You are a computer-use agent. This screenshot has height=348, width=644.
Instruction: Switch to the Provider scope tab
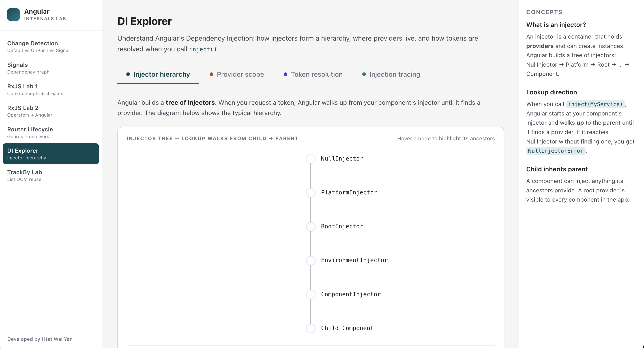click(236, 74)
